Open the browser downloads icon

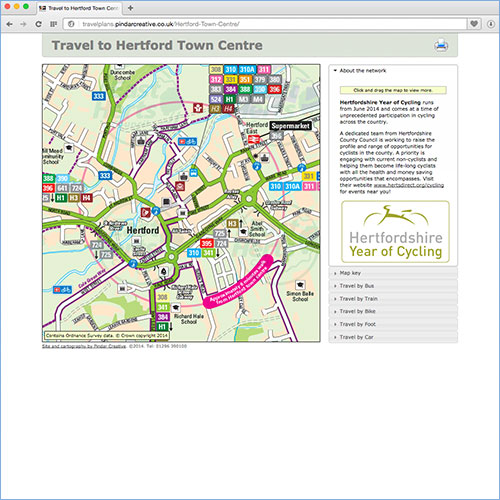pyautogui.click(x=491, y=24)
